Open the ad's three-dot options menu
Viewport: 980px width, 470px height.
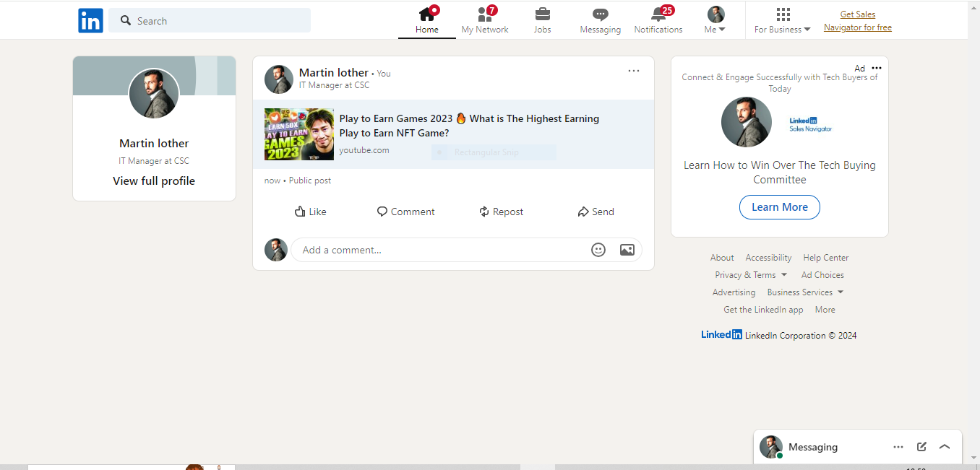click(x=877, y=68)
